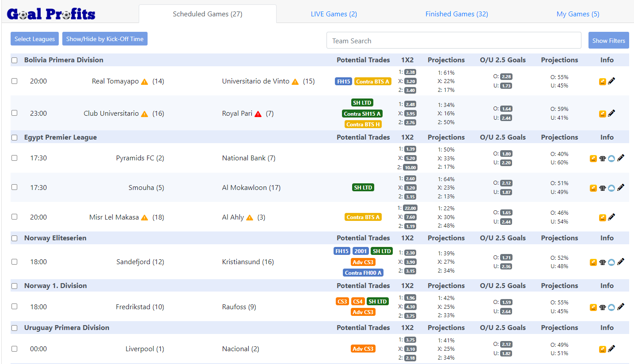The width and height of the screenshot is (634, 364).
Task: Open orange Betfair icon for Pyramids FC match
Action: tap(593, 158)
